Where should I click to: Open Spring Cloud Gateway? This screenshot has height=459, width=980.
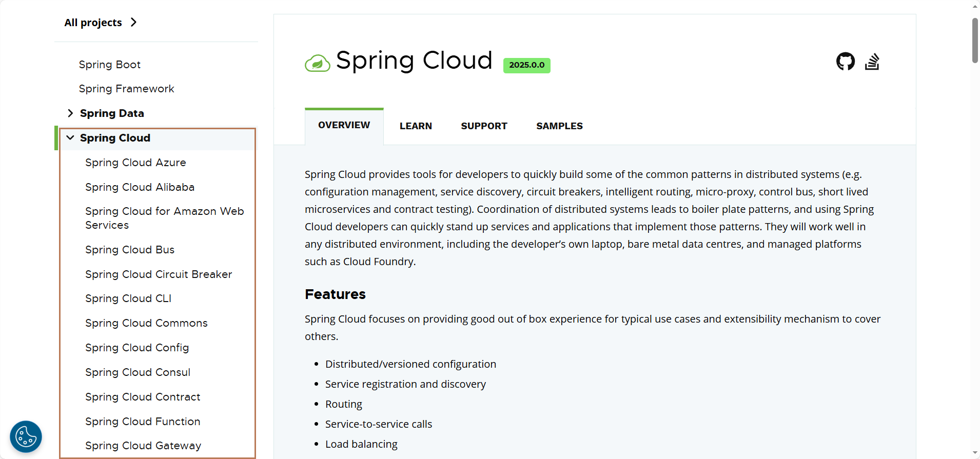point(143,446)
